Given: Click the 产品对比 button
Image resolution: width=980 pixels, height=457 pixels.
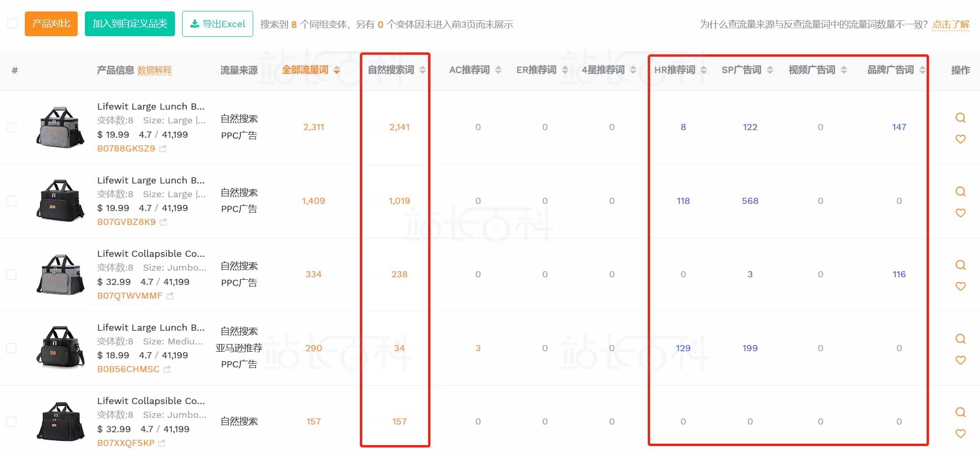Looking at the screenshot, I should (51, 23).
